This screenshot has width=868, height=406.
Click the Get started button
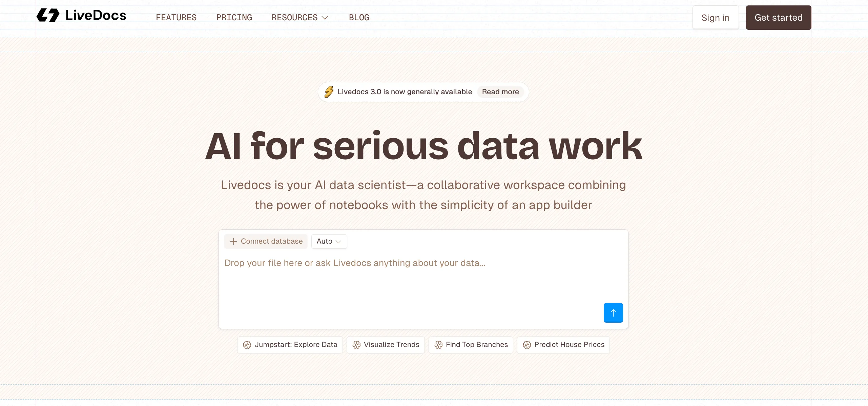(778, 18)
